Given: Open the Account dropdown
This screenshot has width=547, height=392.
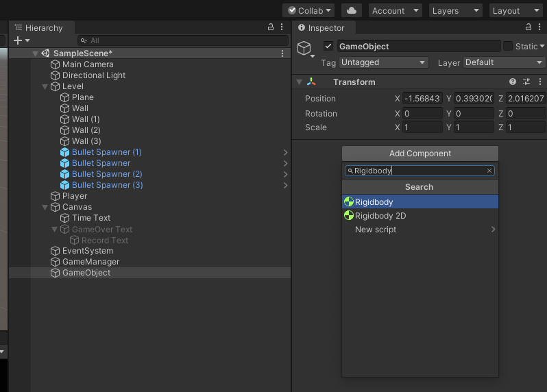Looking at the screenshot, I should click(396, 10).
